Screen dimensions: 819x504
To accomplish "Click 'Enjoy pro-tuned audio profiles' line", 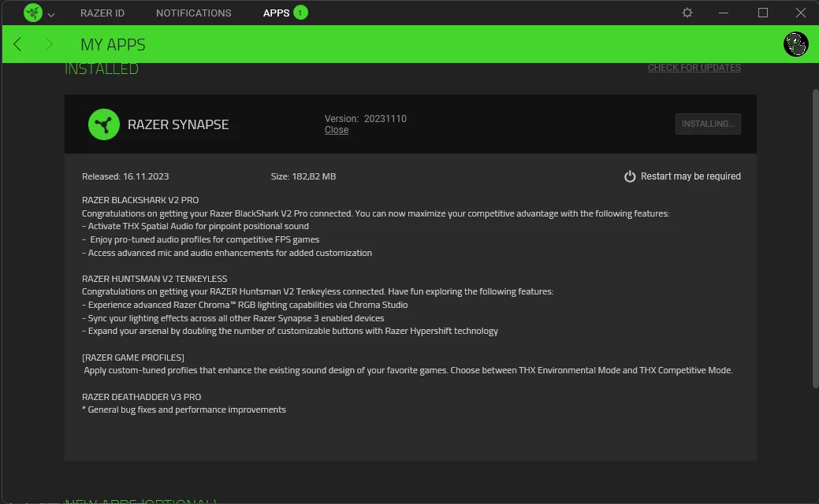I will (200, 239).
